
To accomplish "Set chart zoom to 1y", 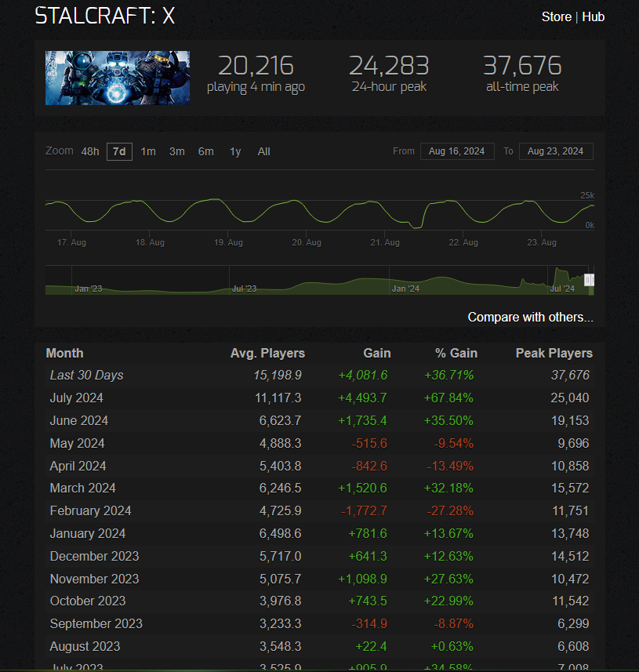I will [x=235, y=151].
